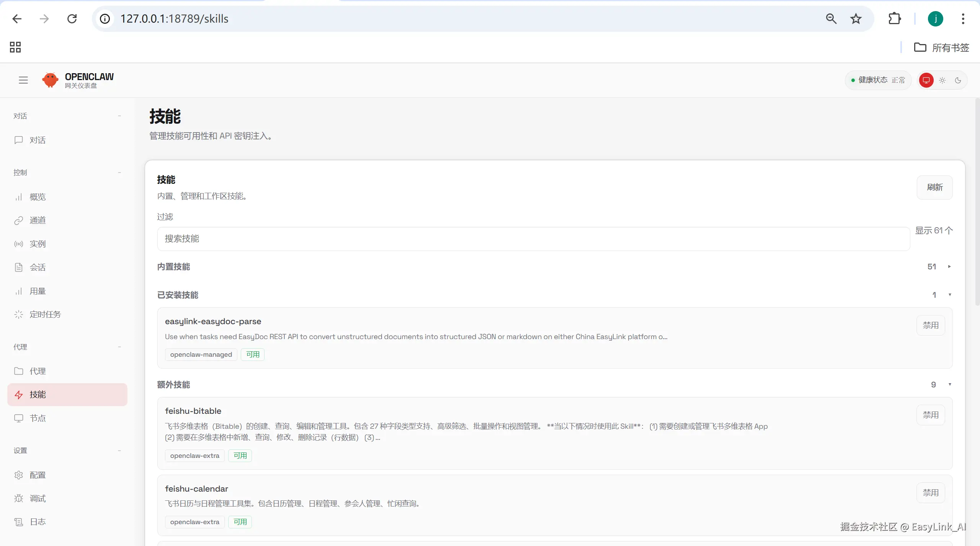Go to 定时任务 scheduled tasks
This screenshot has width=980, height=546.
point(45,315)
